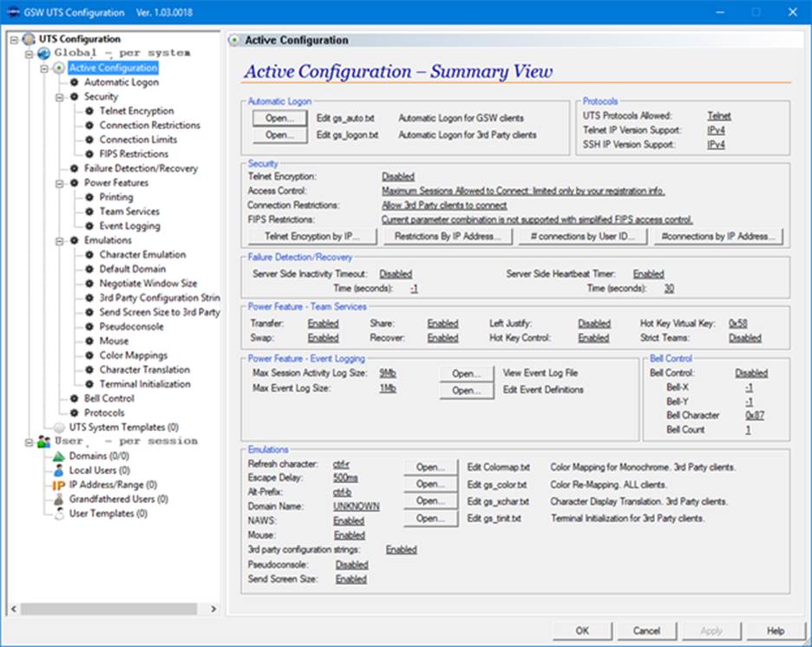Click Allow 3rd Party clients to connect link
Image resolution: width=812 pixels, height=647 pixels.
pos(444,206)
